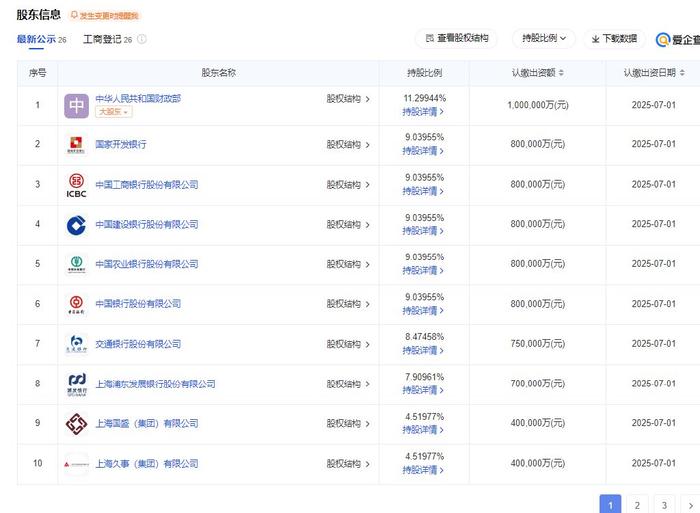Click the 上海浦东发展银行 logo icon
The width and height of the screenshot is (700, 513).
click(x=77, y=384)
